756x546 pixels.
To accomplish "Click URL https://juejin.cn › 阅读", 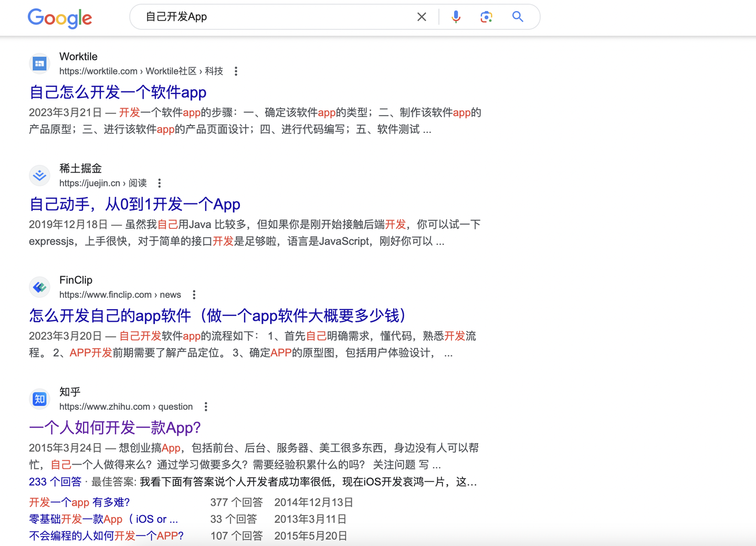I will 103,183.
